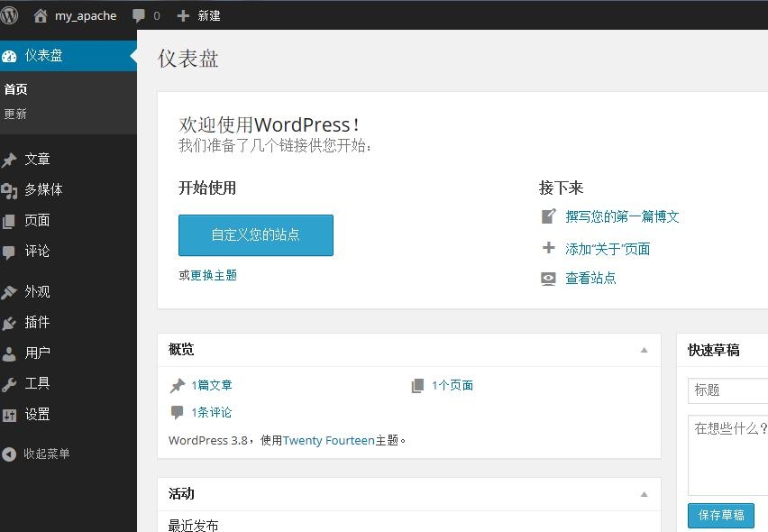The image size is (768, 532).
Task: Open the 1个页面 link
Action: pos(453,386)
